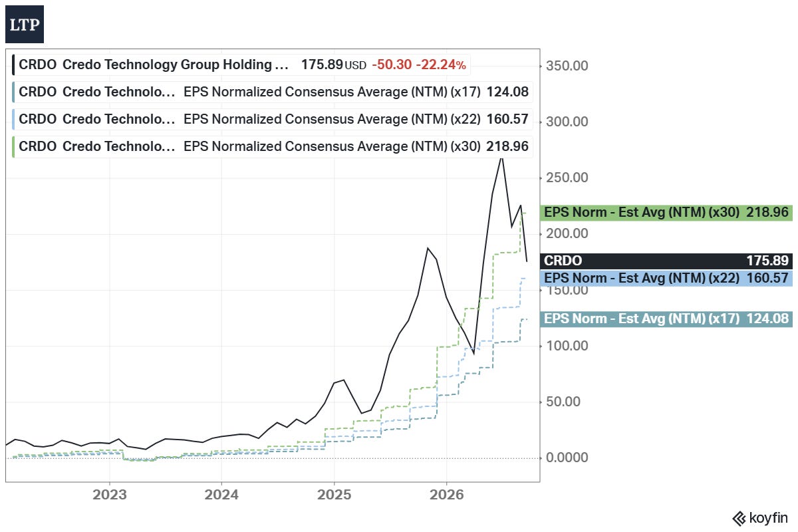
Task: Click the teal EPS Norm x17 axis tag
Action: tap(667, 319)
